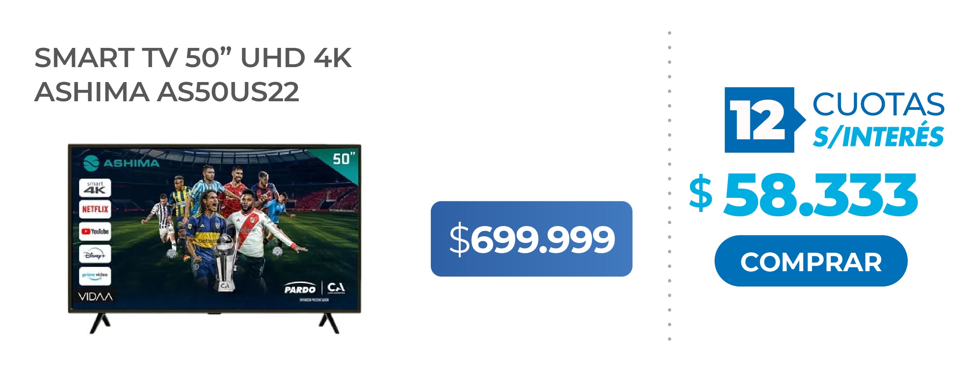This screenshot has height=376, width=980.
Task: Click the VIDAA logo on the TV
Action: coord(95,296)
